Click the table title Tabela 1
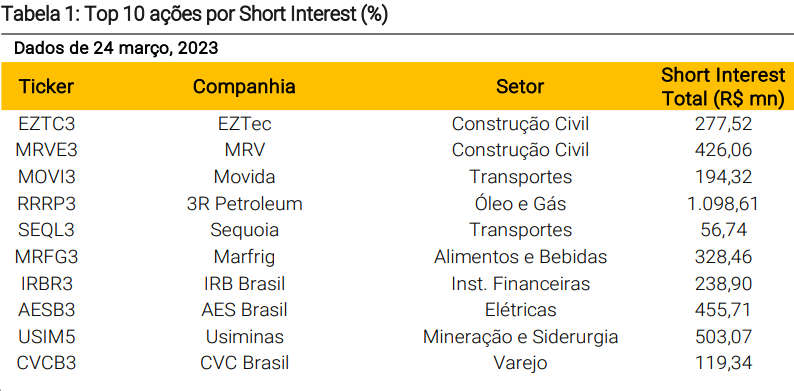 coord(195,15)
